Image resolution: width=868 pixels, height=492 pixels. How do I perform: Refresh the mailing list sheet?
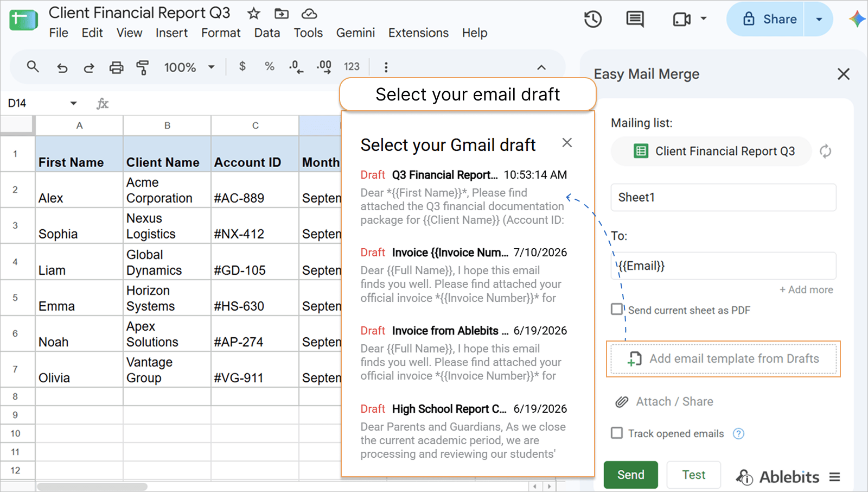coord(826,151)
